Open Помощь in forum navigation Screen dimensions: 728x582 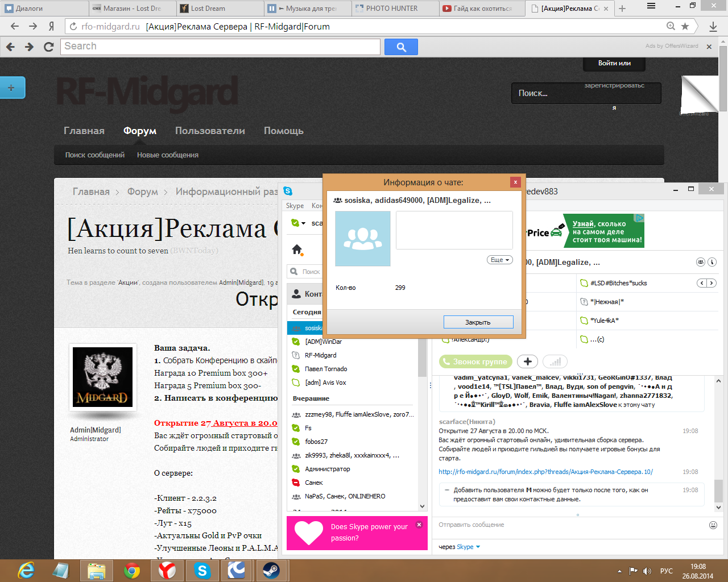click(x=284, y=131)
